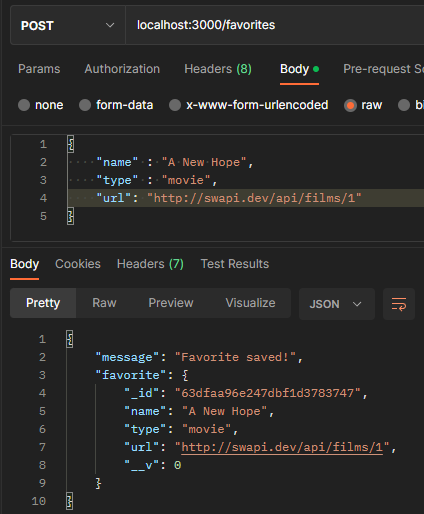Viewport: 424px width, 514px height.
Task: Click the response "name": "A New Hope" line
Action: pos(199,411)
